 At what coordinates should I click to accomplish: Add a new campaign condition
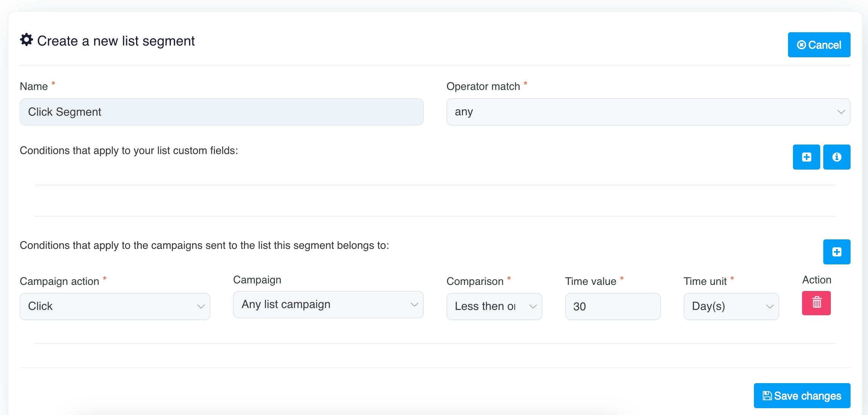837,252
